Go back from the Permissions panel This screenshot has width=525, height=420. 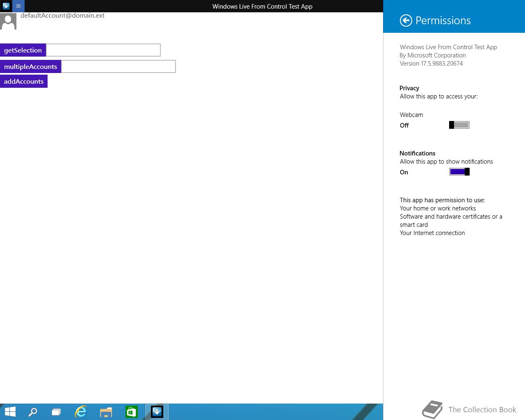tap(406, 21)
